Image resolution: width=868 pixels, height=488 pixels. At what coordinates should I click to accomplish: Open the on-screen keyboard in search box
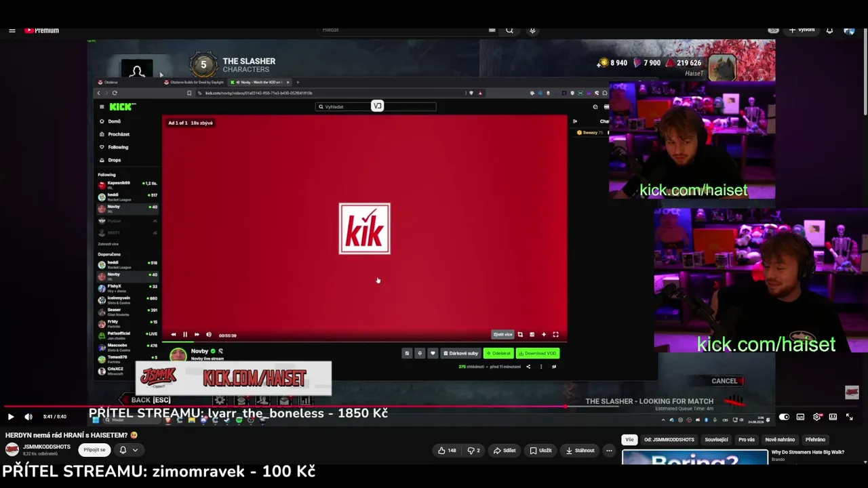(492, 30)
